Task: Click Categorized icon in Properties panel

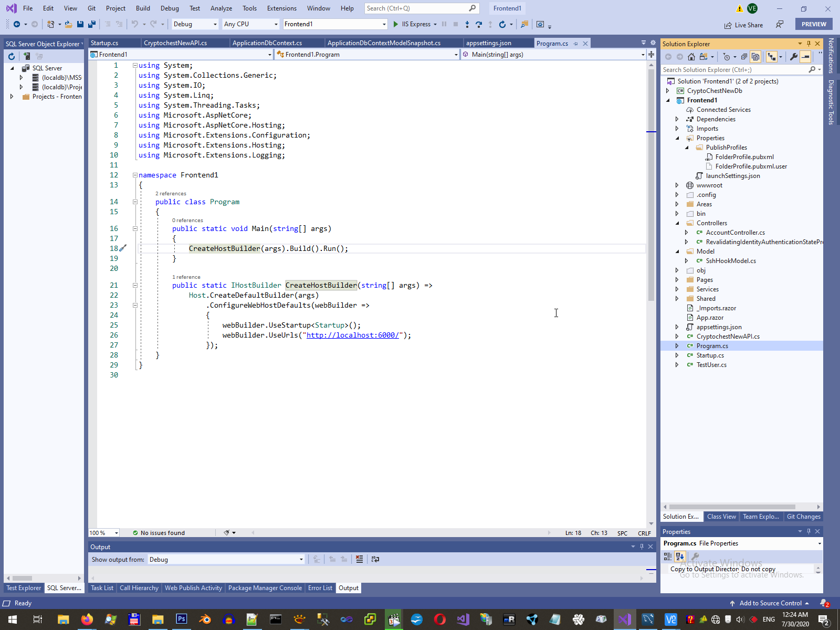Action: [x=668, y=556]
